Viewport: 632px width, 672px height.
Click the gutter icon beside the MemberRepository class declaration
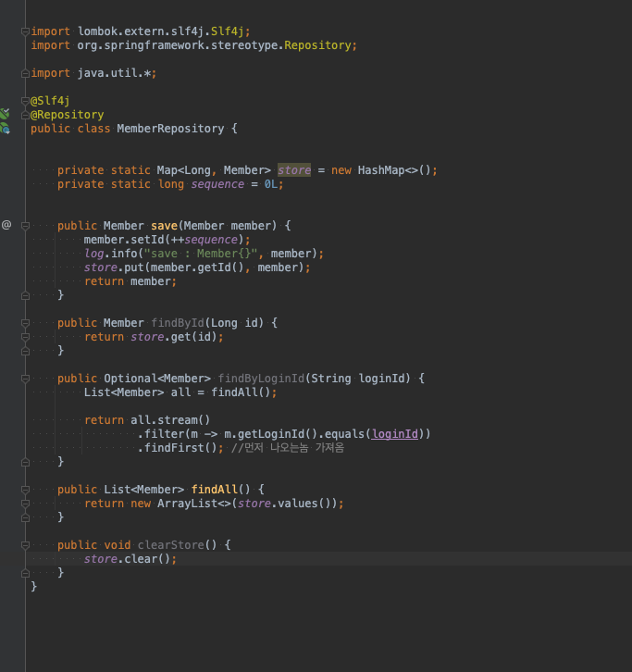tap(6, 128)
